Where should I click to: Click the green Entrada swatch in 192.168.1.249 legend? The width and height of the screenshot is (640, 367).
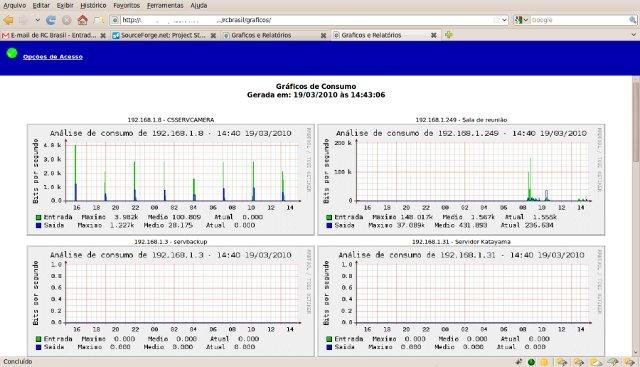click(x=329, y=217)
